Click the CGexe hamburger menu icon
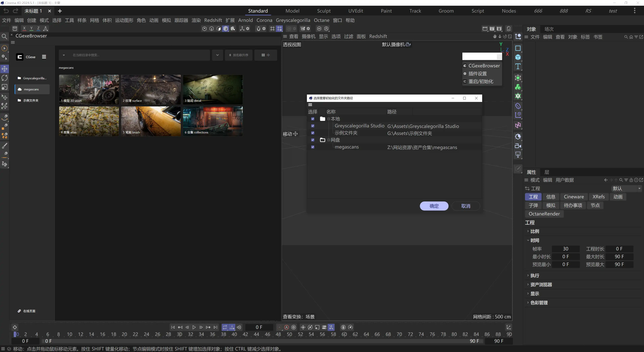 click(x=44, y=57)
